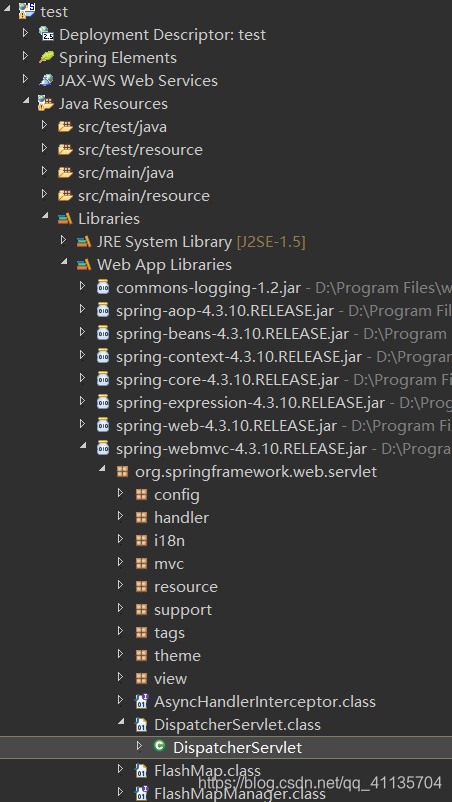Click the src/test/java folder icon

point(65,126)
